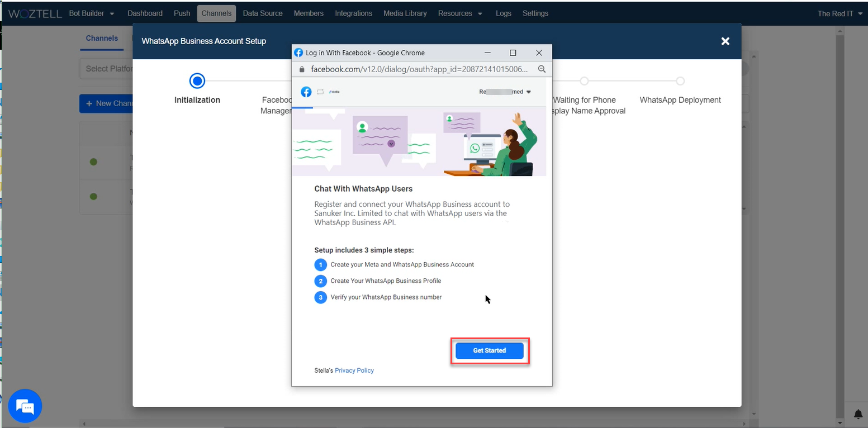
Task: Open Stella's Privacy Policy link
Action: [354, 370]
